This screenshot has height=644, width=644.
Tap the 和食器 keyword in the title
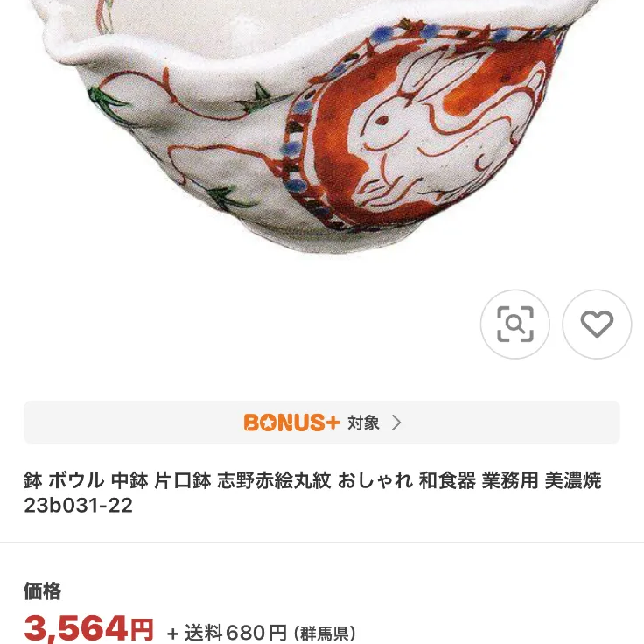tap(447, 480)
